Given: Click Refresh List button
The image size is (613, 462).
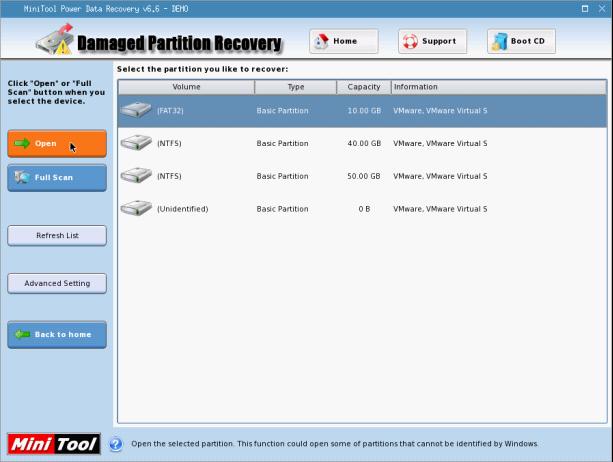Looking at the screenshot, I should tap(57, 235).
